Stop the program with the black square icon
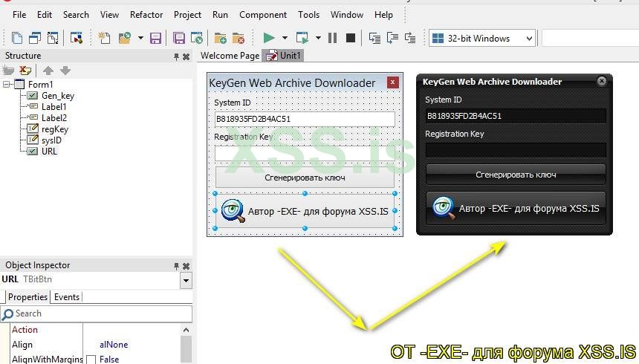This screenshot has height=364, width=639. pyautogui.click(x=351, y=39)
